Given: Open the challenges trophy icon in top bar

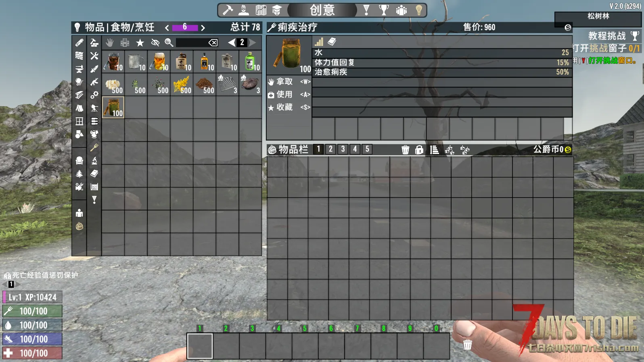Looking at the screenshot, I should 384,10.
